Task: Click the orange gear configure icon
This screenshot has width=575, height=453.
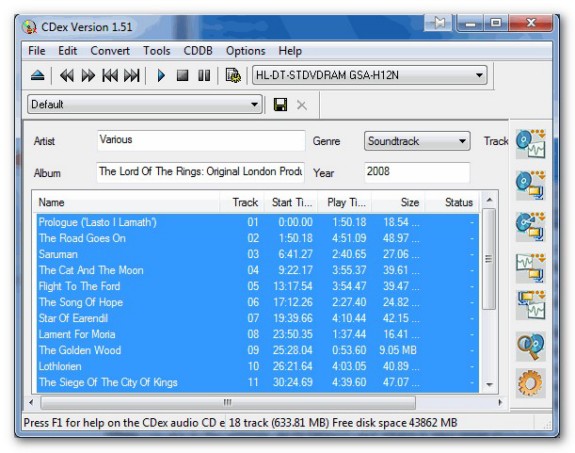Action: (x=530, y=383)
